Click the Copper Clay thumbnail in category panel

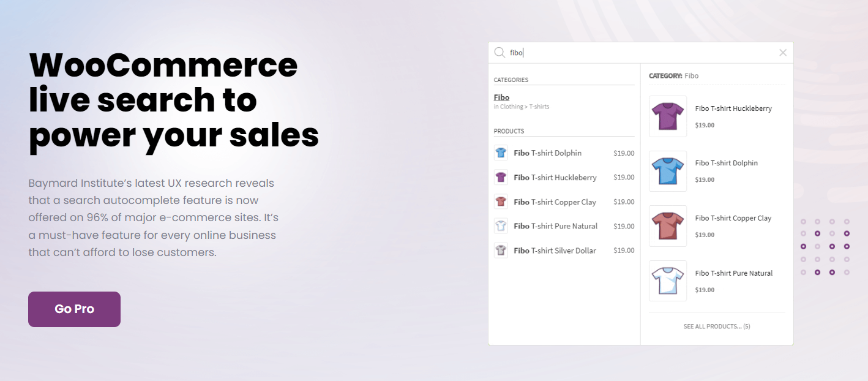tap(668, 226)
